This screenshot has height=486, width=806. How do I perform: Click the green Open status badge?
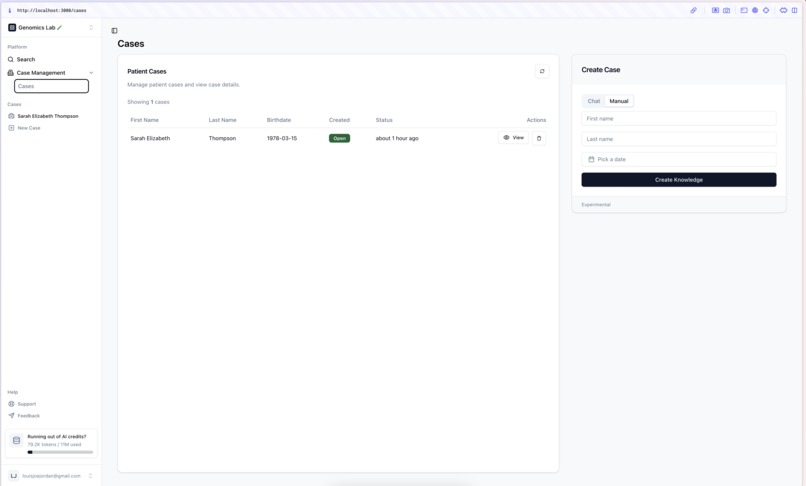click(x=339, y=138)
